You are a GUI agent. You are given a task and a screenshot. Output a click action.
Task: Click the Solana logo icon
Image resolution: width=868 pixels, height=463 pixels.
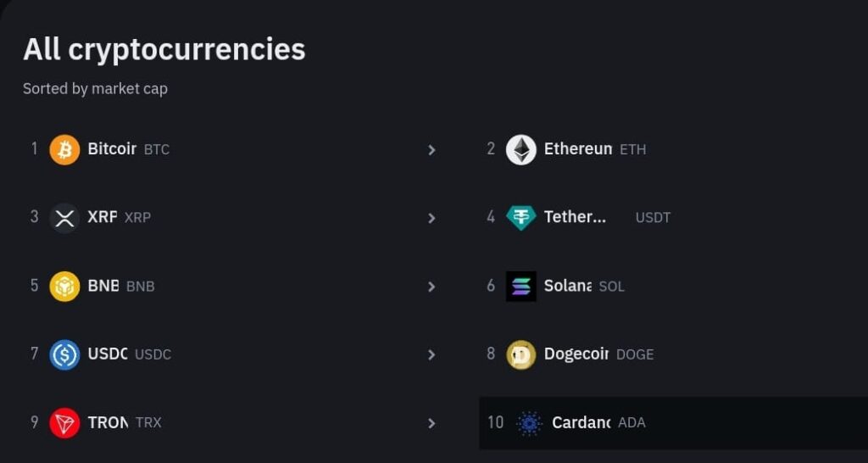(x=521, y=287)
